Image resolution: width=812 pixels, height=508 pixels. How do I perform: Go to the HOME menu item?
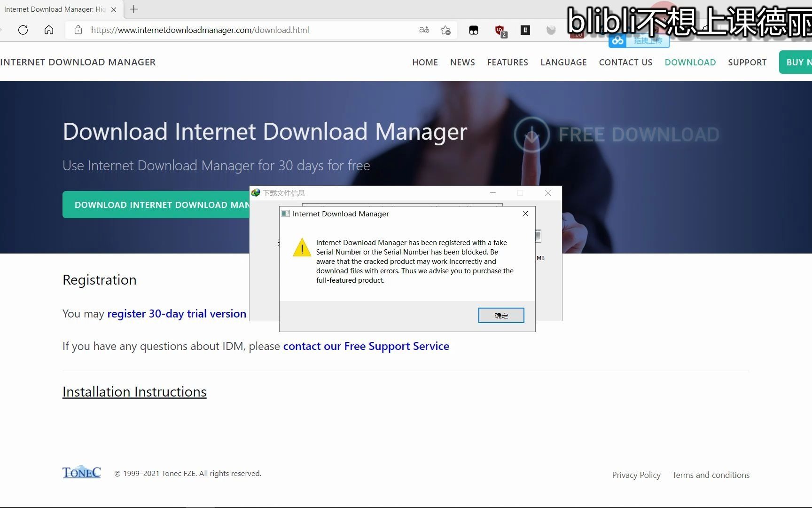coord(425,63)
